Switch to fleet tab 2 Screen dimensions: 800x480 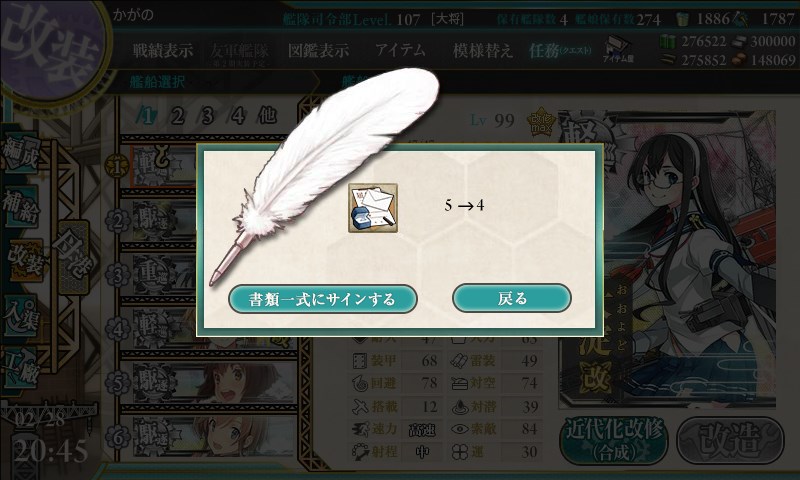click(177, 116)
